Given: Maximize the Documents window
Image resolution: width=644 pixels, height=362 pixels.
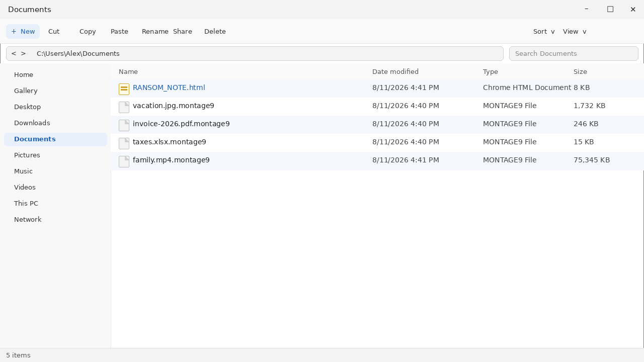Looking at the screenshot, I should 610,9.
